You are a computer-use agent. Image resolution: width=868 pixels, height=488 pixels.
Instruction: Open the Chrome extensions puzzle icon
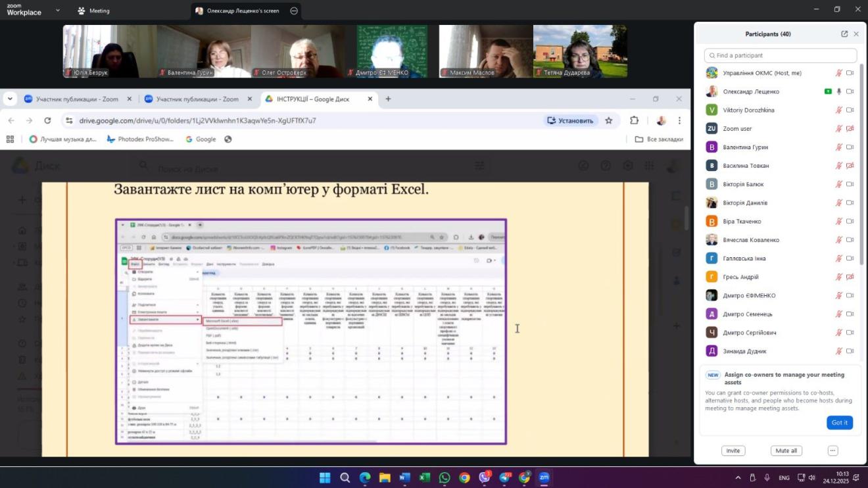click(x=634, y=120)
